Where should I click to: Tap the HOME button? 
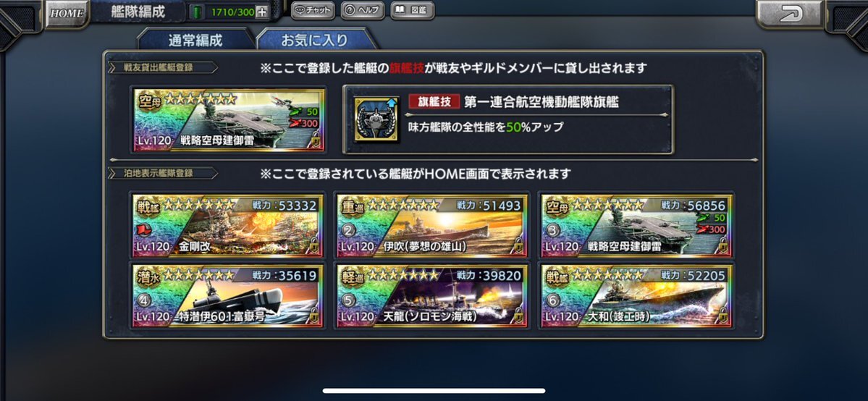click(x=67, y=13)
